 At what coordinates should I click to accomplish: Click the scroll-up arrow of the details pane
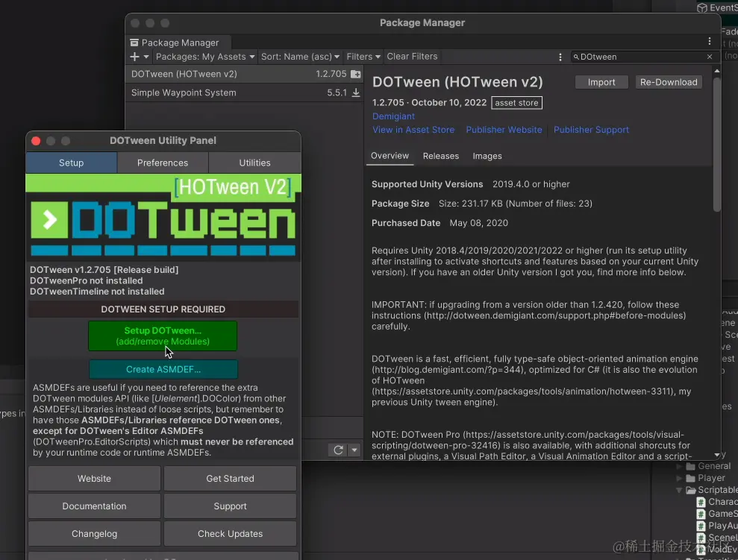[x=717, y=71]
